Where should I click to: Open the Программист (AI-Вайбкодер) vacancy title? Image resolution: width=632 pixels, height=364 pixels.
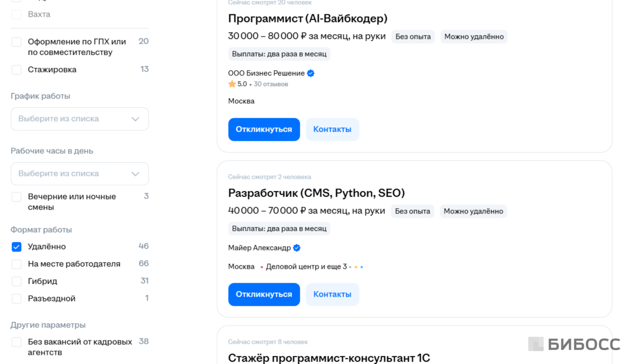[x=307, y=19]
